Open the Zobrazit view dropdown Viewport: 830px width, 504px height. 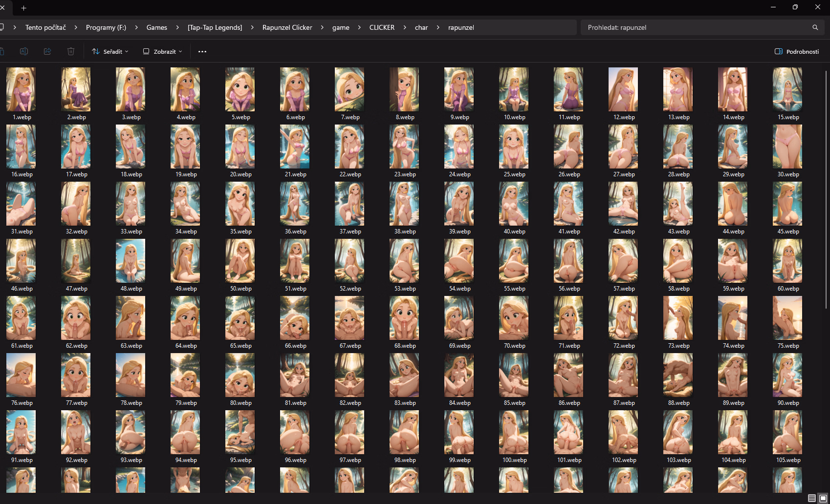point(163,51)
